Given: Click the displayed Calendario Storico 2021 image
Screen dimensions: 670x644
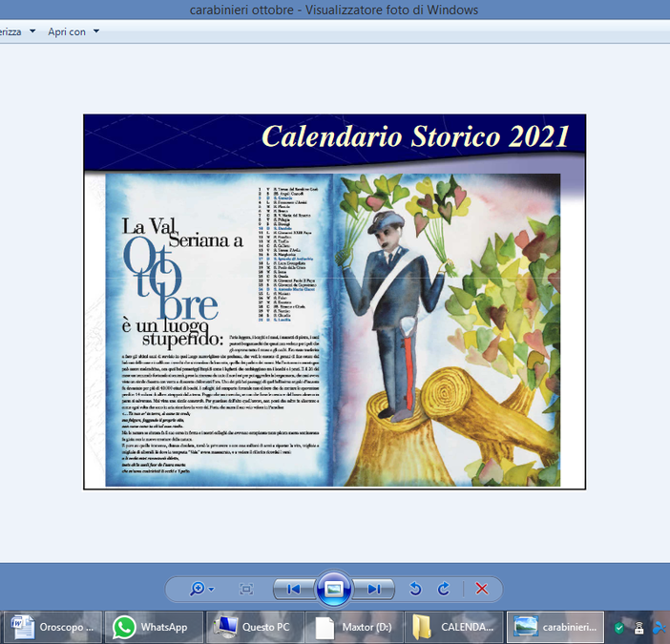Looking at the screenshot, I should point(334,301).
